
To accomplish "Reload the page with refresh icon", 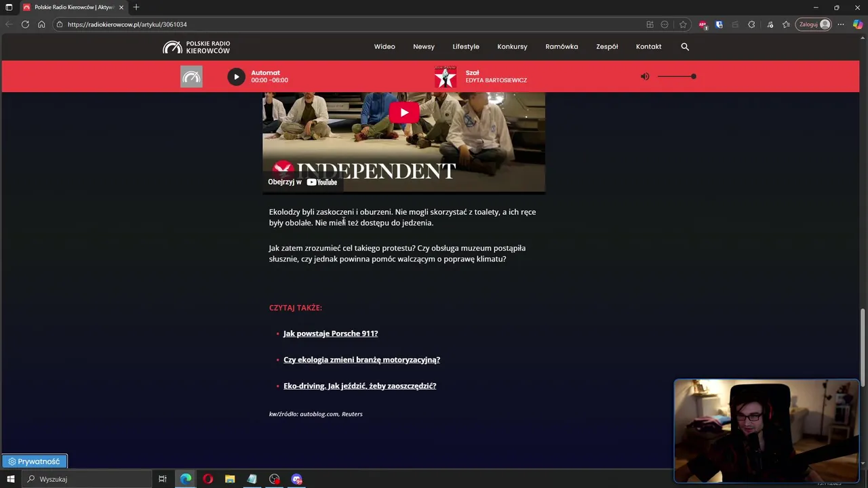I will [x=25, y=24].
